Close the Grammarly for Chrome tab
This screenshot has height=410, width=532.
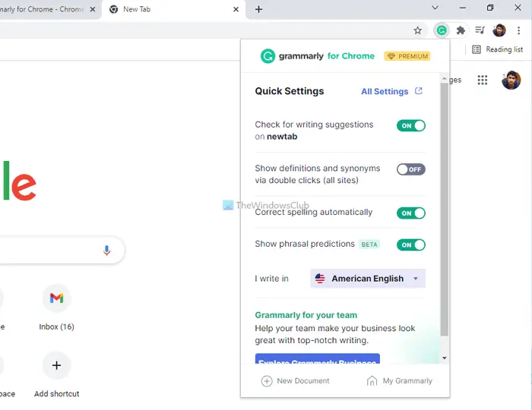click(x=92, y=9)
